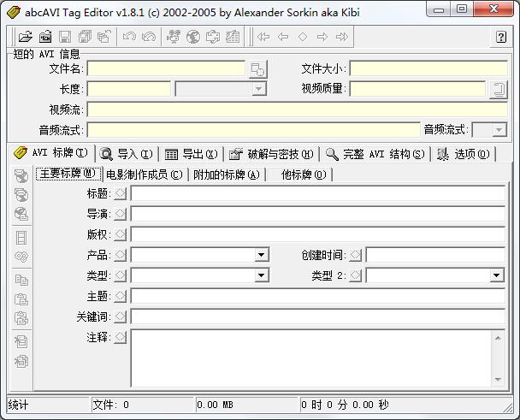Click the diamond button next to 标题
The image size is (520, 420).
pyautogui.click(x=121, y=193)
